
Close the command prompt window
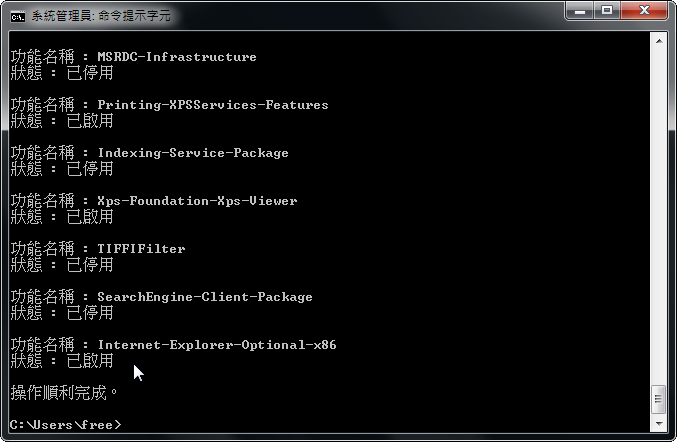[x=645, y=10]
